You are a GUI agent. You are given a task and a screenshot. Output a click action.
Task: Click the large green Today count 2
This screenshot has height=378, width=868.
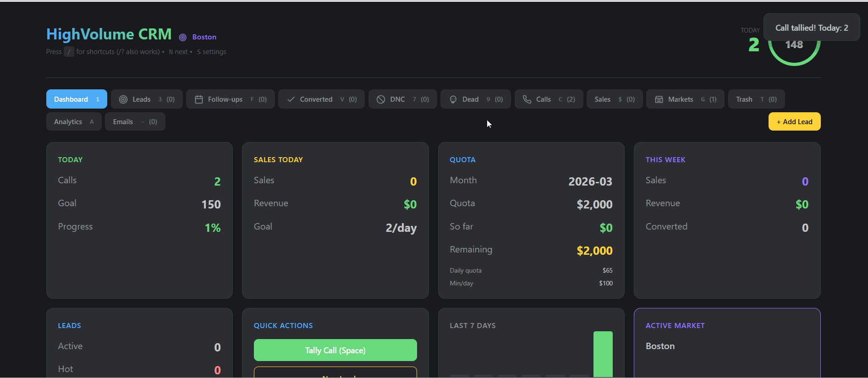coord(753,44)
